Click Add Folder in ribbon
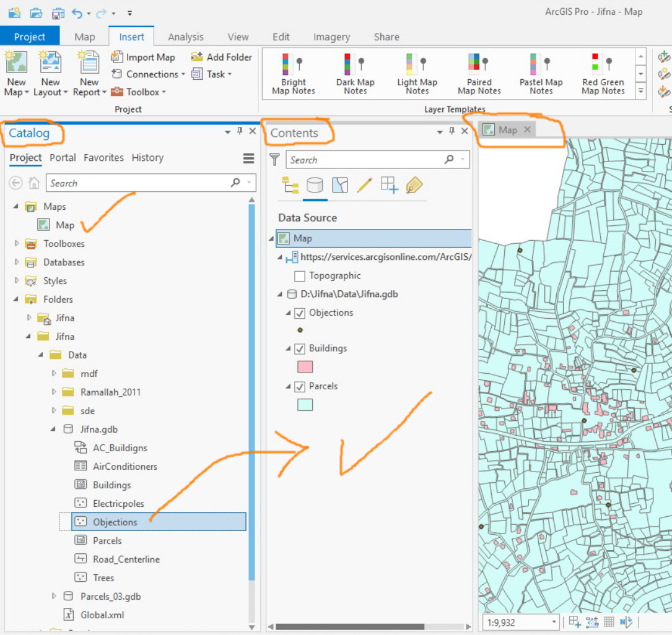This screenshot has height=635, width=672. pos(221,57)
